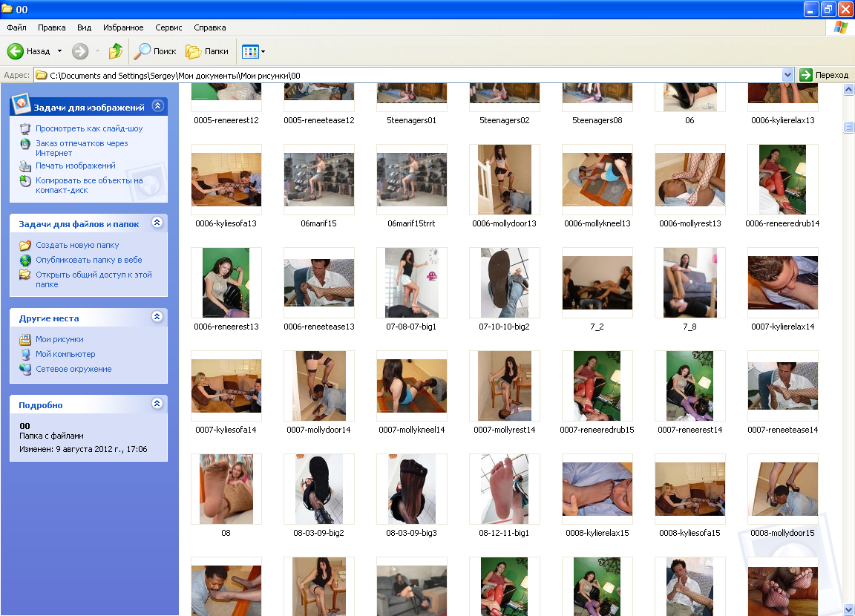Click the vertical scrollbar thumb
The image size is (855, 616).
click(848, 127)
